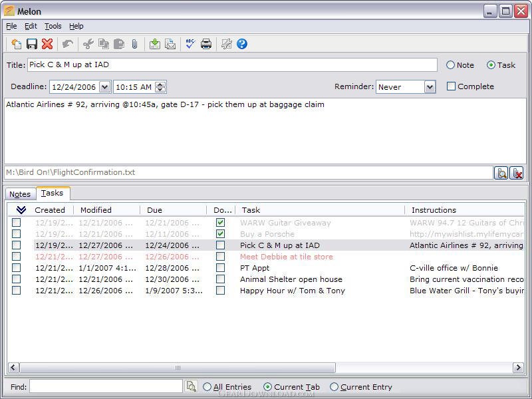
Task: Switch to the Notes tab
Action: pos(20,194)
